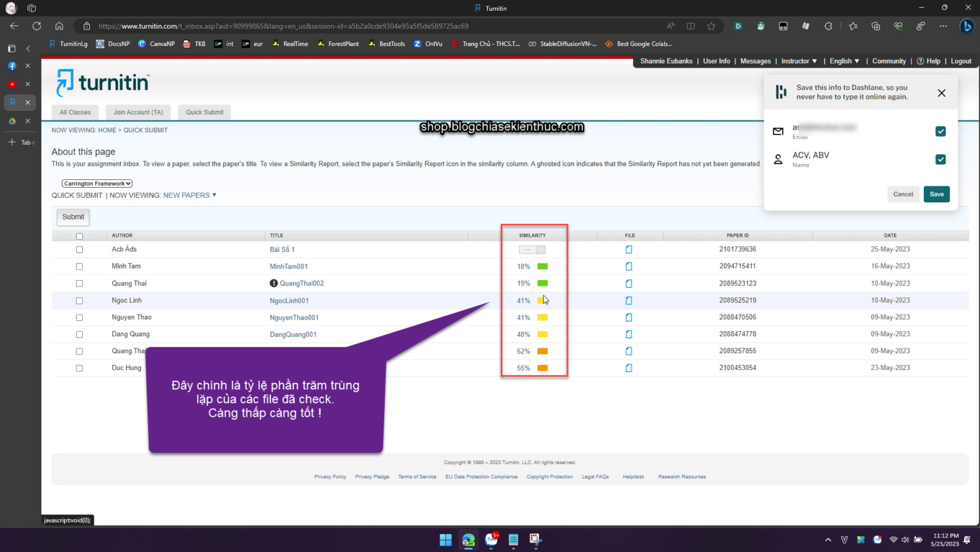Click the warning icon beside QuangThai002
The height and width of the screenshot is (552, 980).
click(274, 283)
